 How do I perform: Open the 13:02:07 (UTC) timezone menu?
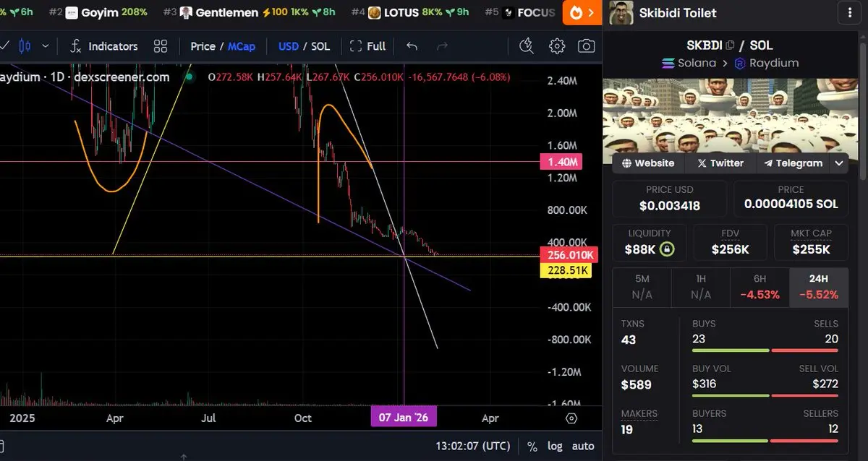pyautogui.click(x=473, y=446)
